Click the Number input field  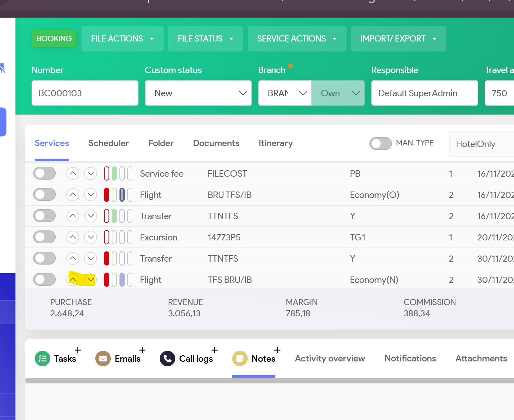85,93
